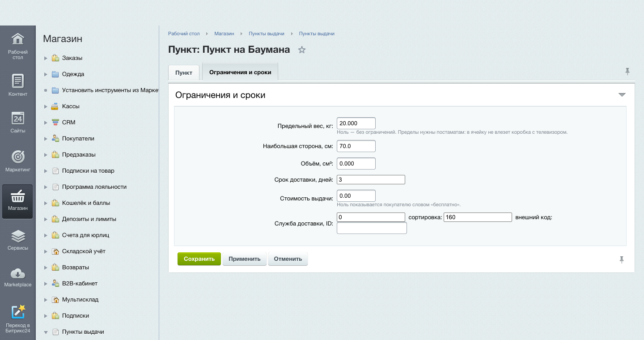Expand Кошелёк и баллы tree node
This screenshot has height=340, width=644.
click(46, 203)
